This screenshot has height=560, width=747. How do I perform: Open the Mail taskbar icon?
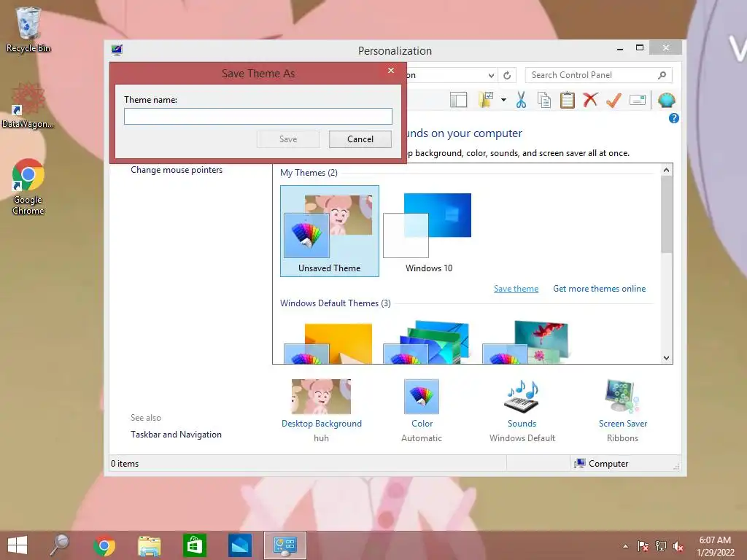click(239, 545)
